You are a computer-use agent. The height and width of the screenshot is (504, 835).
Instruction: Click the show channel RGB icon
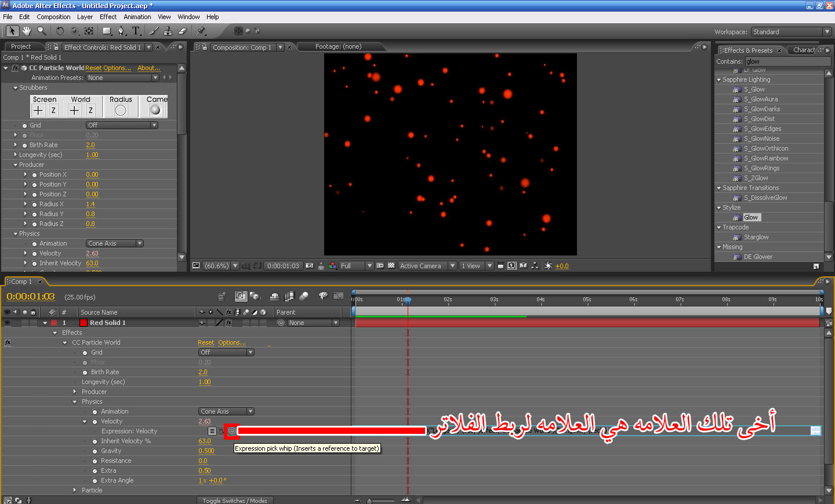coord(333,266)
